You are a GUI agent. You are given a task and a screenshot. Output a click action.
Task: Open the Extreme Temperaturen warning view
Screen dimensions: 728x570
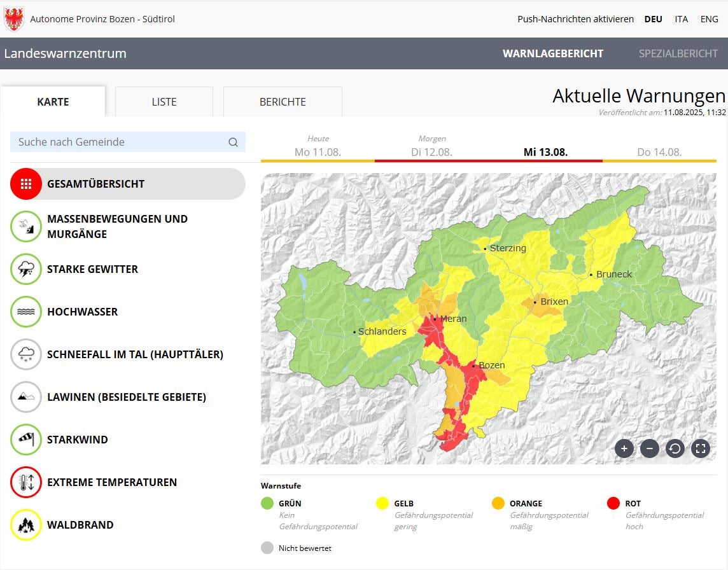coord(26,482)
